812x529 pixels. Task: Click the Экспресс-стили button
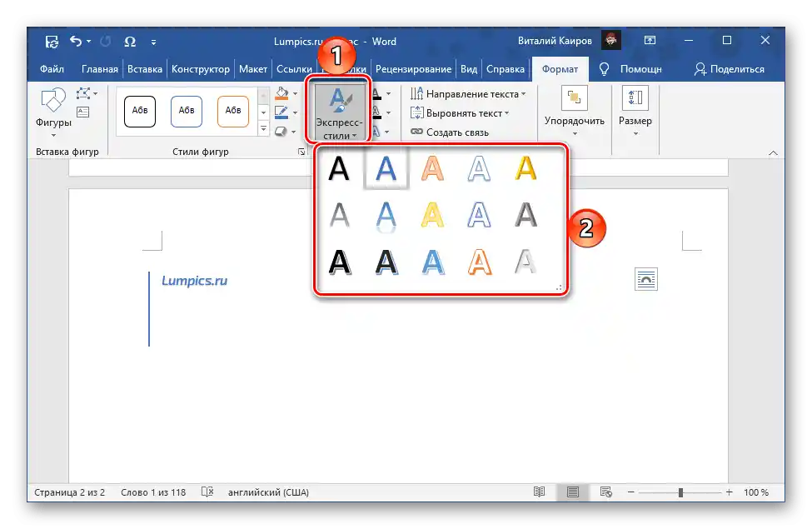[x=339, y=112]
